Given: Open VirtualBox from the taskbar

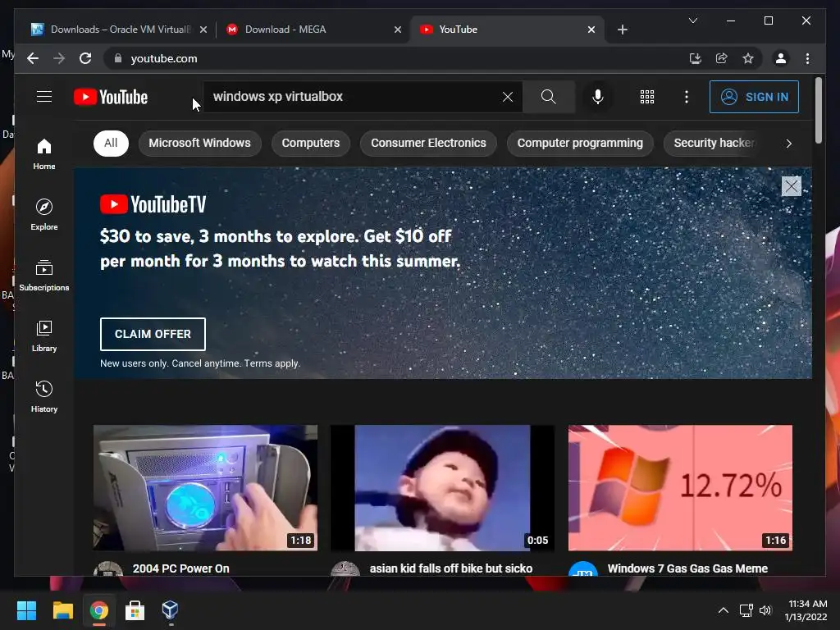Looking at the screenshot, I should (171, 610).
